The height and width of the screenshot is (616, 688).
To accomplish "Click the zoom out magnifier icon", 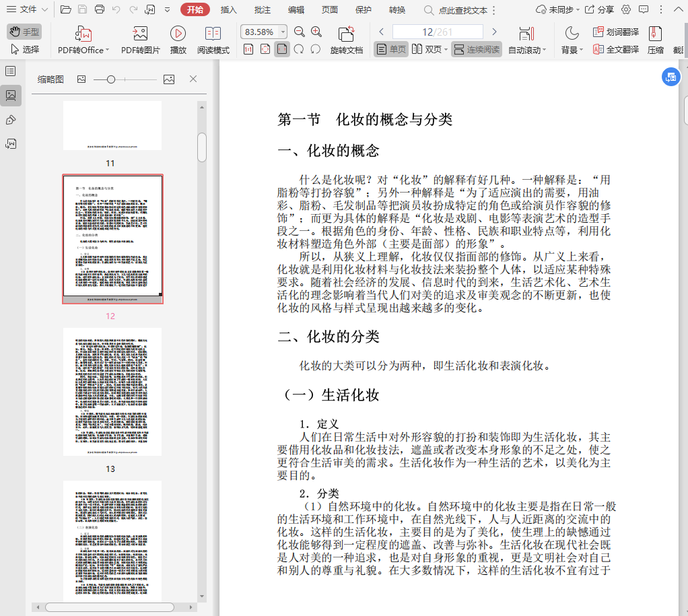I will click(x=300, y=32).
